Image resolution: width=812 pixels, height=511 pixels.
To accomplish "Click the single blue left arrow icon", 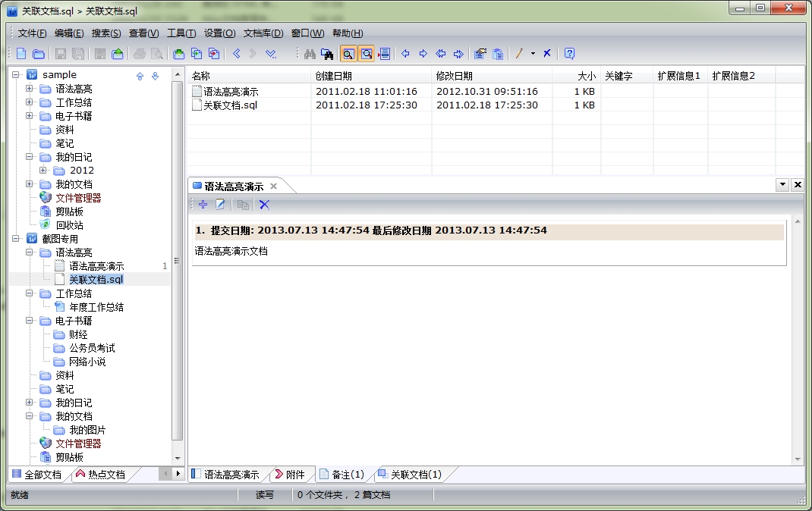I will click(x=405, y=54).
